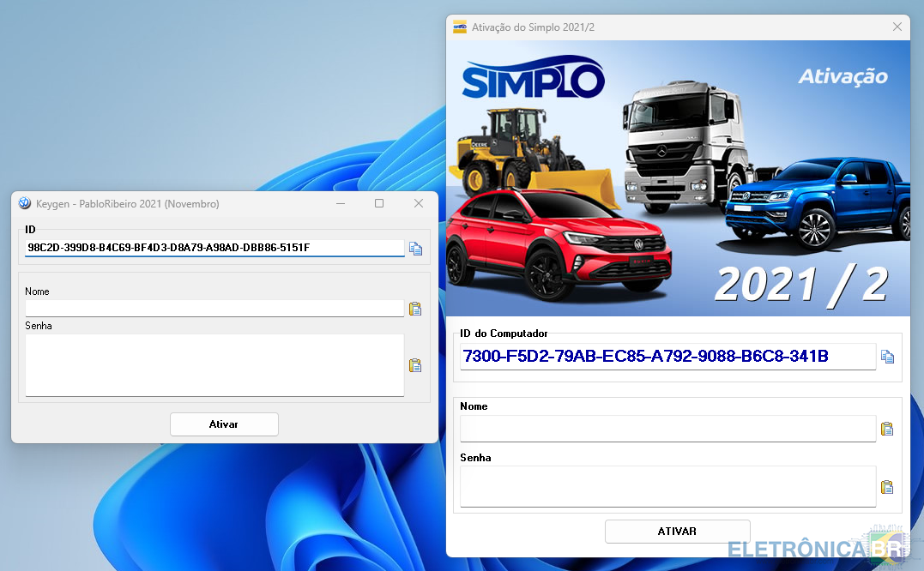Paste into Keygen Senha field using icon

415,365
